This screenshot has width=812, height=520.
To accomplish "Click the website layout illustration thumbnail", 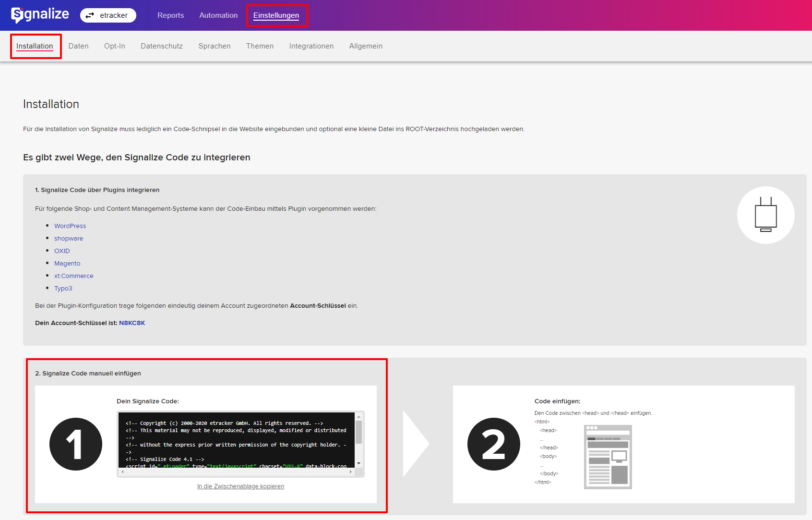I will tap(608, 457).
